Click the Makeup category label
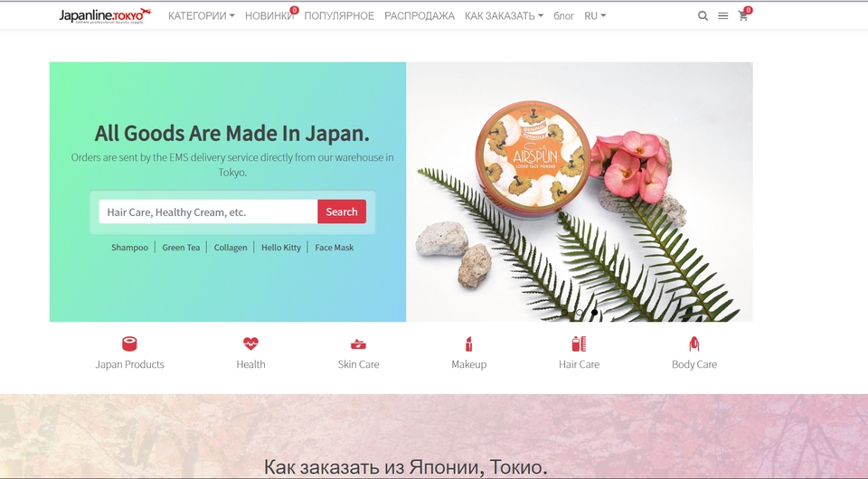868x479 pixels. 469,364
